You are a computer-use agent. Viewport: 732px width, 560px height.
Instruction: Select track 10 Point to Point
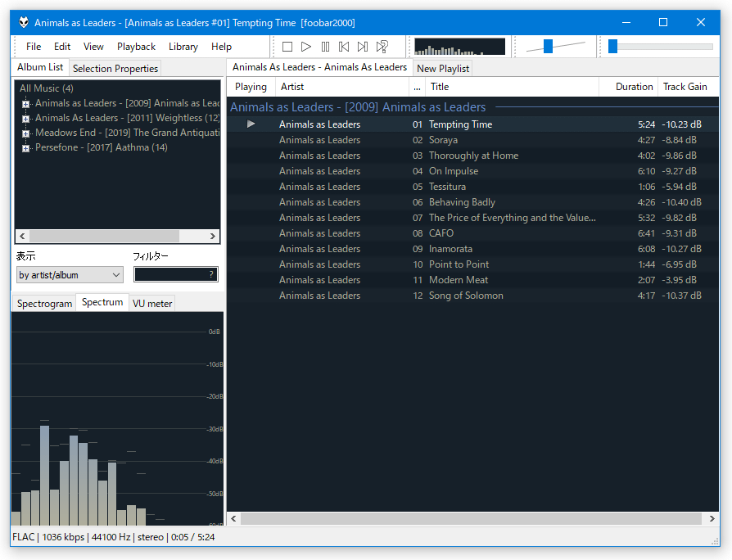[473, 264]
